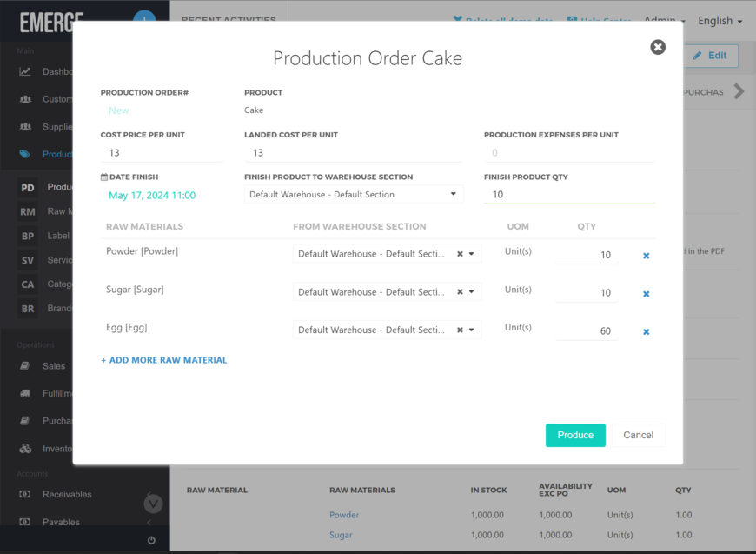756x554 pixels.
Task: Open the Powder warehouse section dropdown arrow
Action: pyautogui.click(x=472, y=254)
